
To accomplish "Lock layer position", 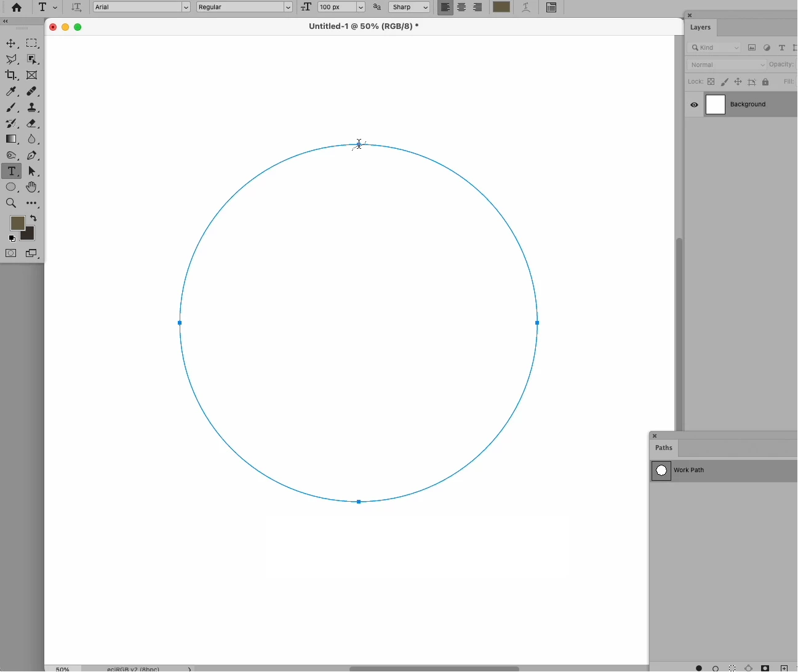I will [738, 82].
